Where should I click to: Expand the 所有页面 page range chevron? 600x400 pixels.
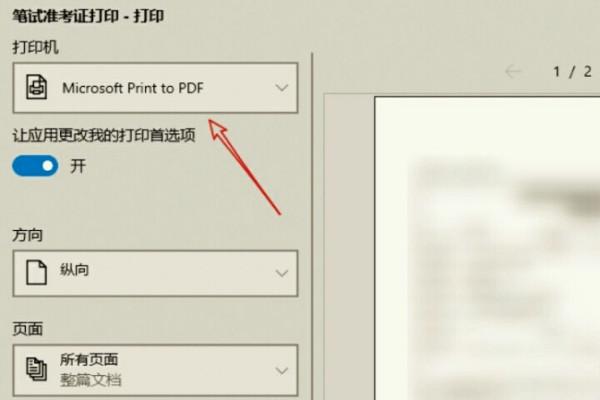[282, 371]
